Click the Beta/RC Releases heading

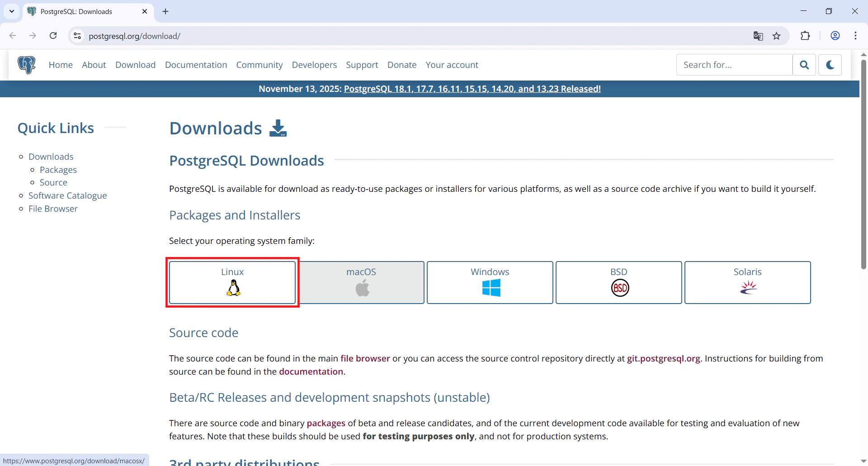330,397
